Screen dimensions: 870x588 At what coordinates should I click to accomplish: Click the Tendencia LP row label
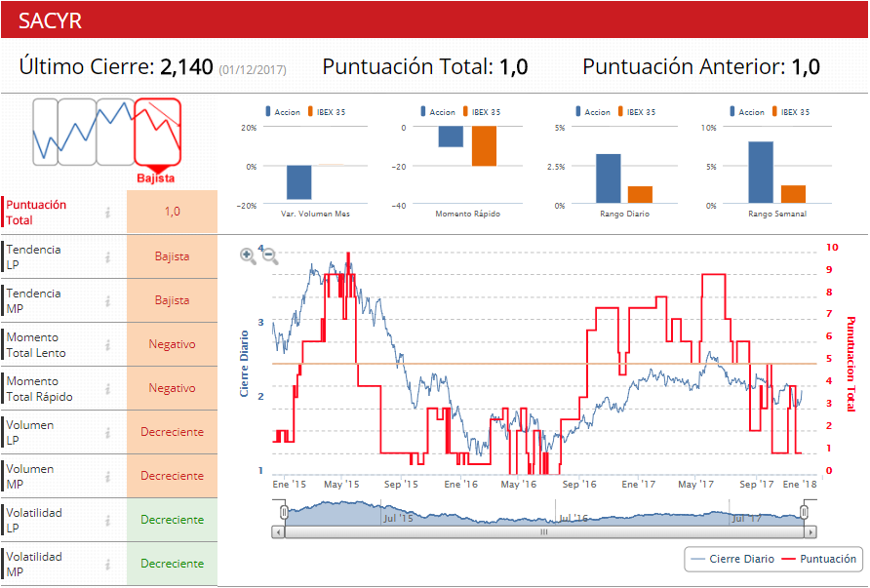[33, 256]
